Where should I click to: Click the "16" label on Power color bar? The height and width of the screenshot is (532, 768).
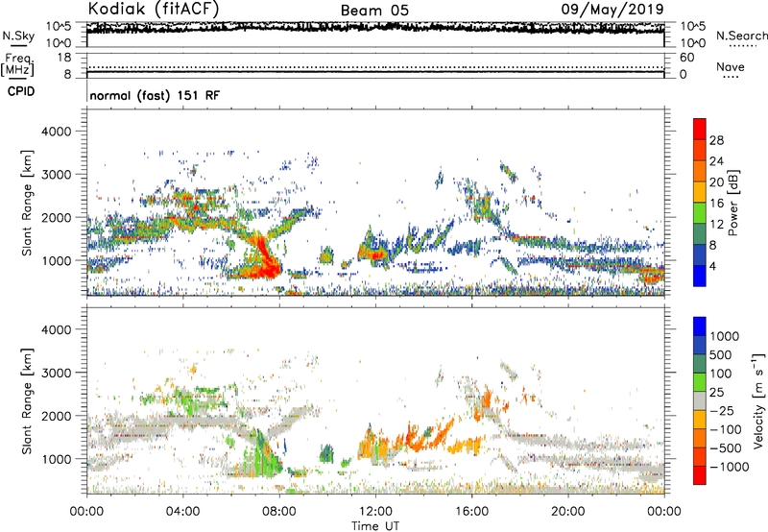[716, 203]
